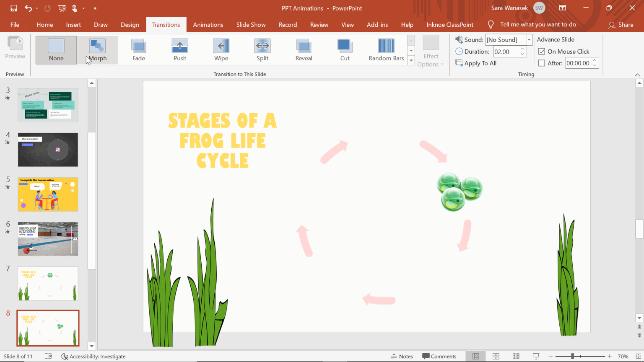Choose the Push transition

[180, 50]
